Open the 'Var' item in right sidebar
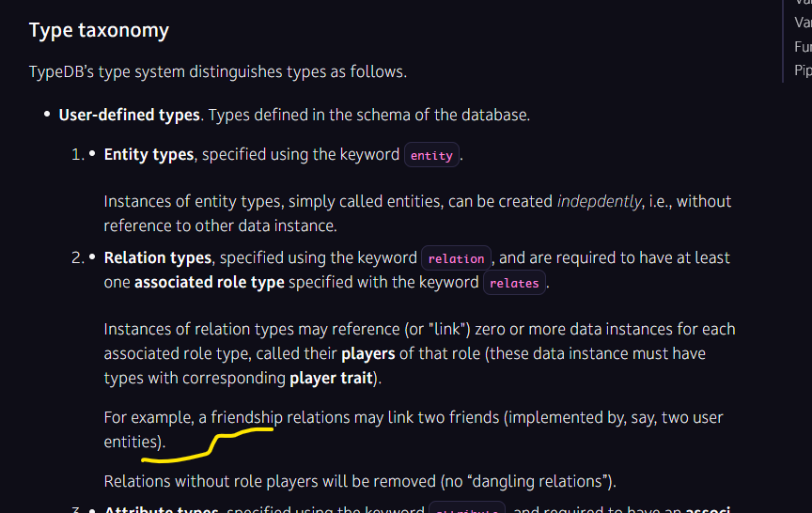 (803, 23)
